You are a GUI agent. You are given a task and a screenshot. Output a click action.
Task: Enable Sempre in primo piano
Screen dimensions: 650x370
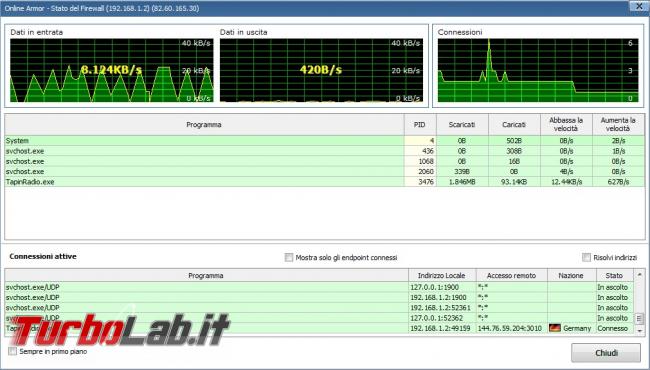[x=13, y=351]
